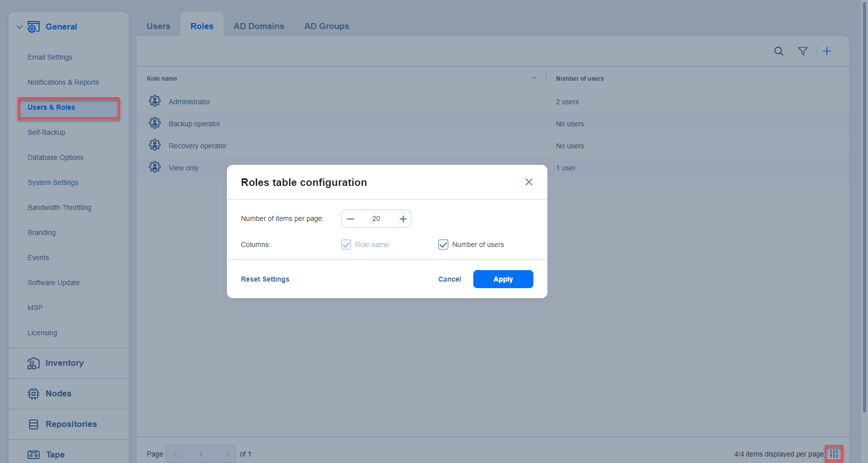Expand the Nodes section
Screen dimensions: 868x463
(x=58, y=394)
